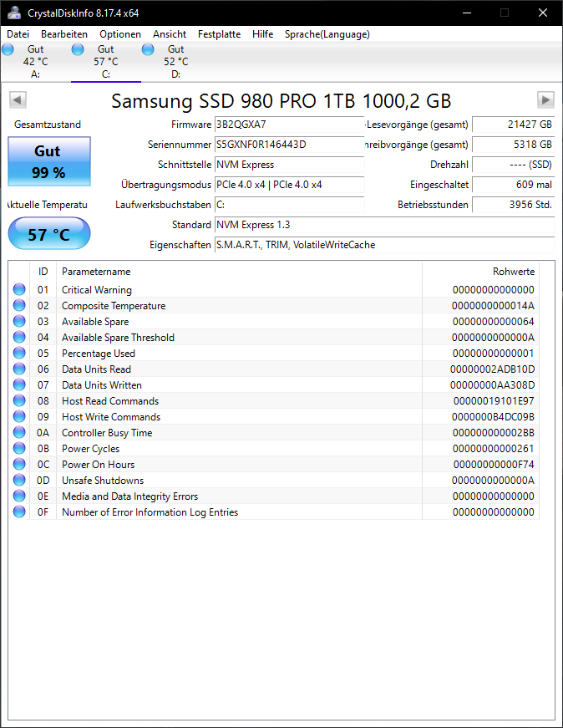Go to previous disk with left arrow
563x728 pixels.
click(x=18, y=99)
